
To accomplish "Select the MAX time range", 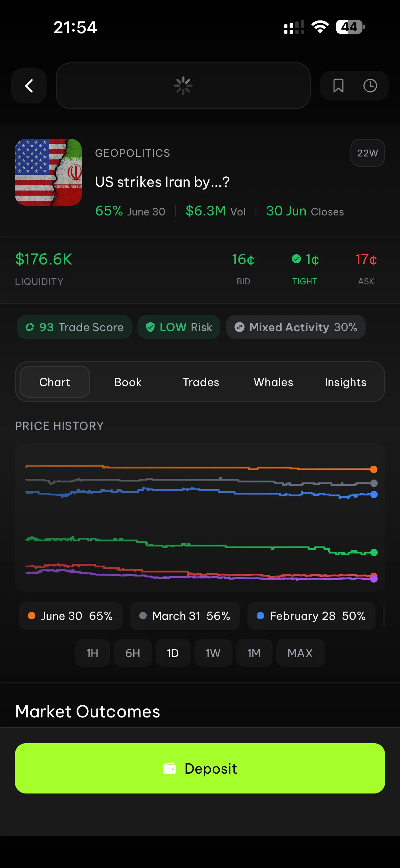I will [300, 653].
